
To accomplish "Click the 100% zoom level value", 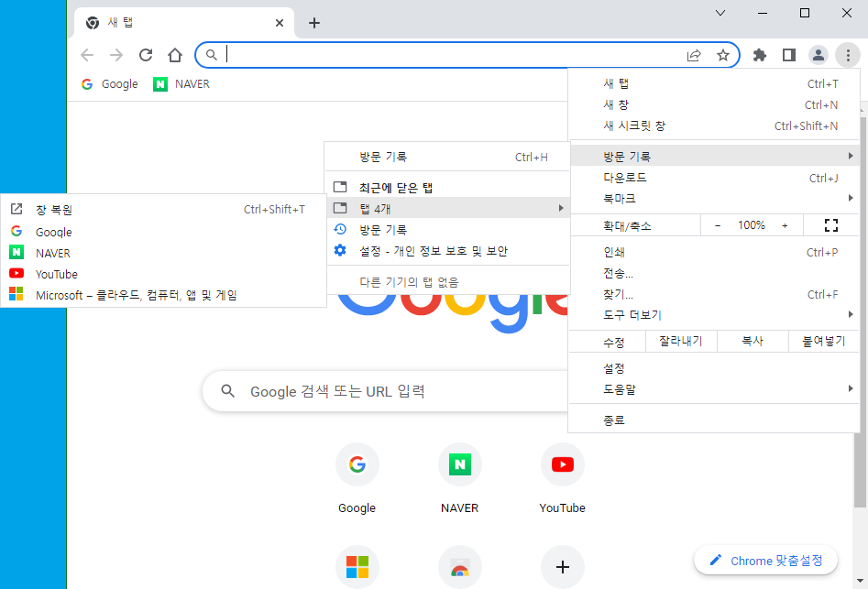I will 752,225.
